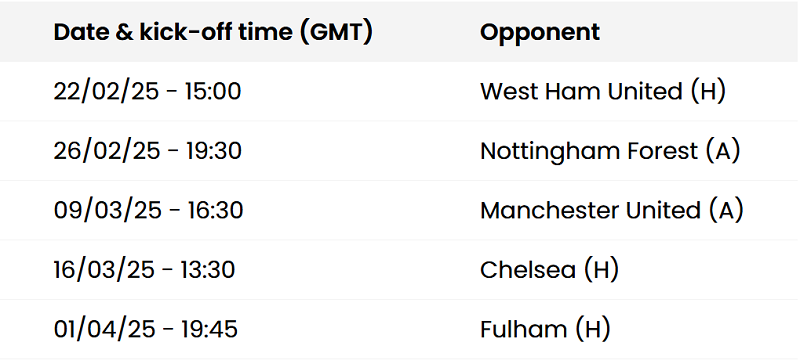Click the "Opponent" column header
The width and height of the screenshot is (800, 364).
pyautogui.click(x=540, y=33)
